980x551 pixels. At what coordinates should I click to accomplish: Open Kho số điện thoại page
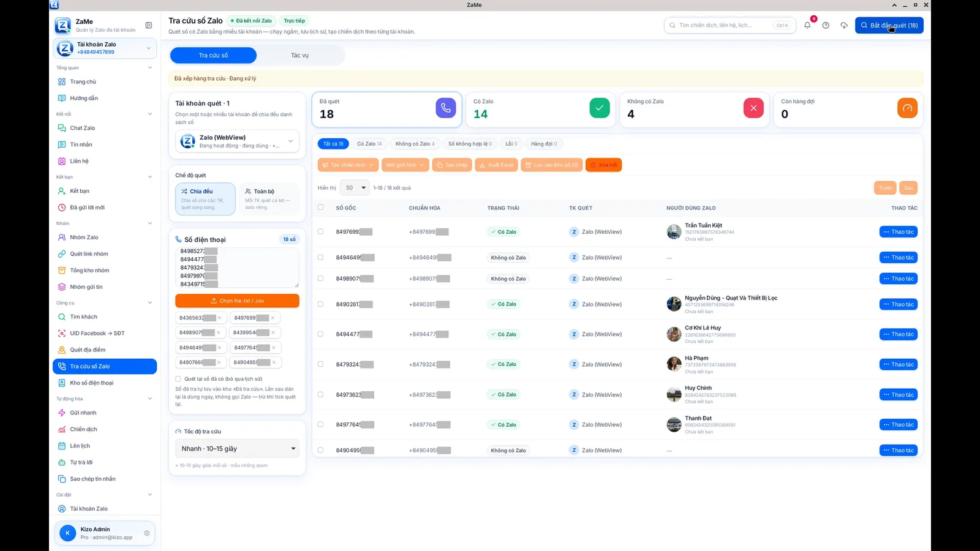click(105, 383)
